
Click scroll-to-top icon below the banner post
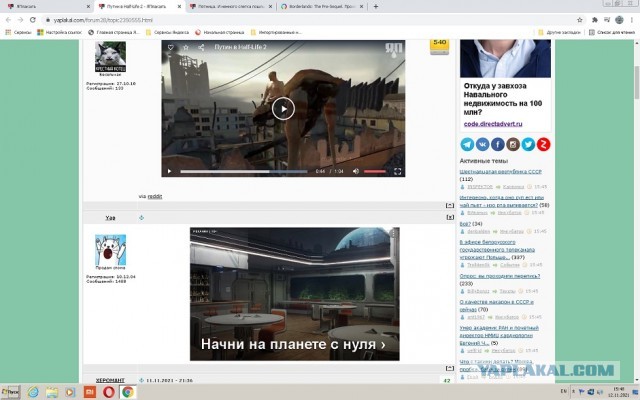pos(449,368)
